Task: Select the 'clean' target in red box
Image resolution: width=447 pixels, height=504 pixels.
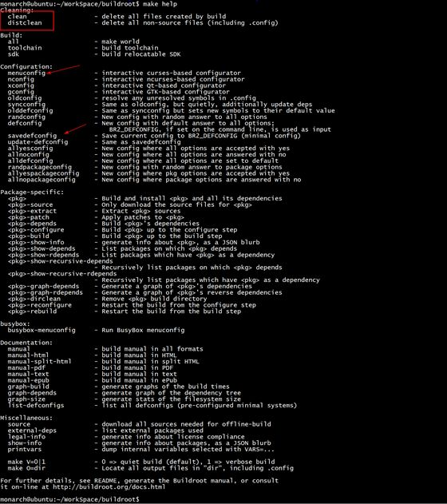Action: click(17, 17)
